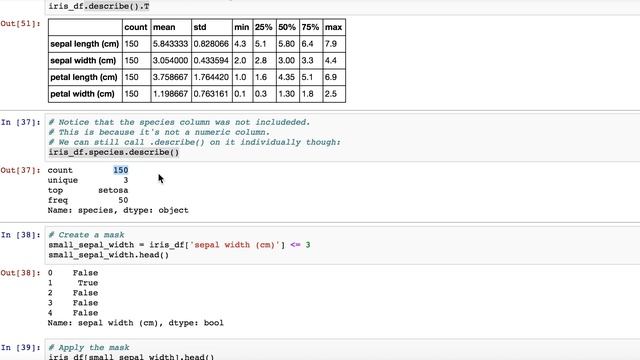The width and height of the screenshot is (640, 360).
Task: Click max value 4.4 in sepal width row
Action: click(x=331, y=60)
